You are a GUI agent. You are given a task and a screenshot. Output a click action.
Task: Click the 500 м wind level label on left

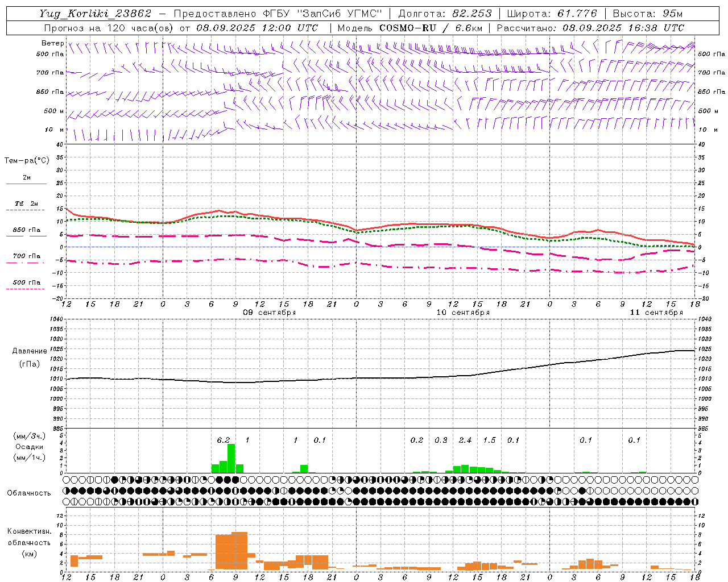[x=54, y=111]
